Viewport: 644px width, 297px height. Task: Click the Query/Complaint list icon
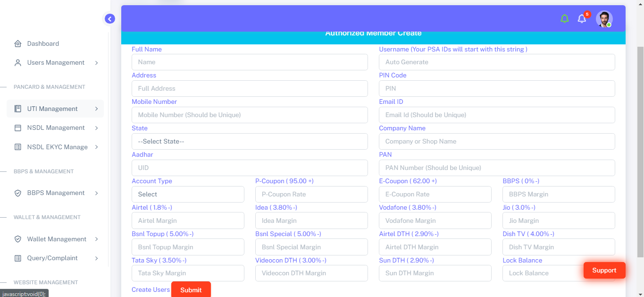click(x=18, y=258)
